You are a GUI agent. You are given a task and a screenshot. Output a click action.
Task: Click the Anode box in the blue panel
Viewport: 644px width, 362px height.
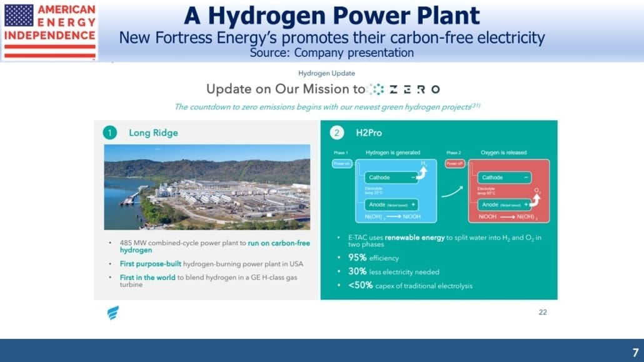pyautogui.click(x=391, y=204)
